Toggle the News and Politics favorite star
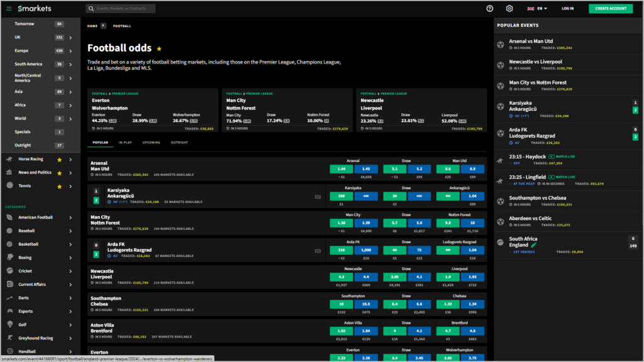The image size is (644, 362). pyautogui.click(x=60, y=173)
